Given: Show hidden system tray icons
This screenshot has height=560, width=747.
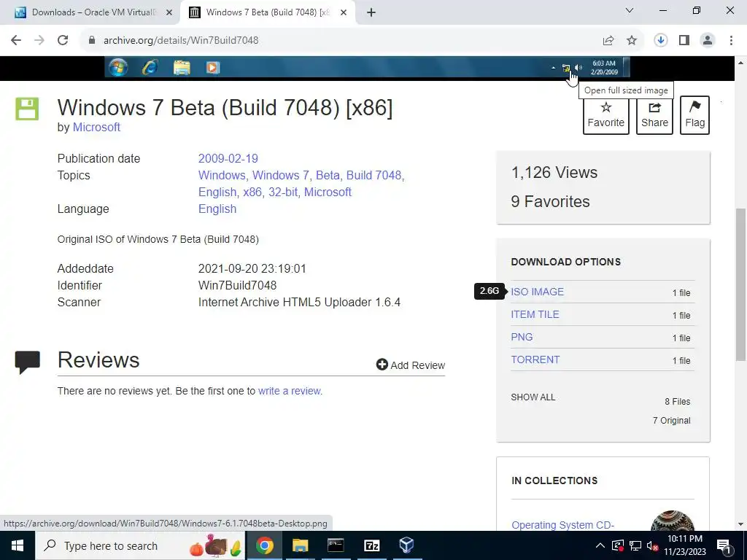Looking at the screenshot, I should (x=600, y=545).
